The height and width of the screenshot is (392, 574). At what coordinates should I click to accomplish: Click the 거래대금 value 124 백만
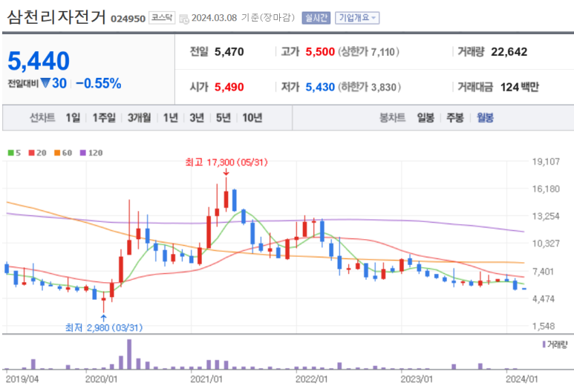click(520, 87)
